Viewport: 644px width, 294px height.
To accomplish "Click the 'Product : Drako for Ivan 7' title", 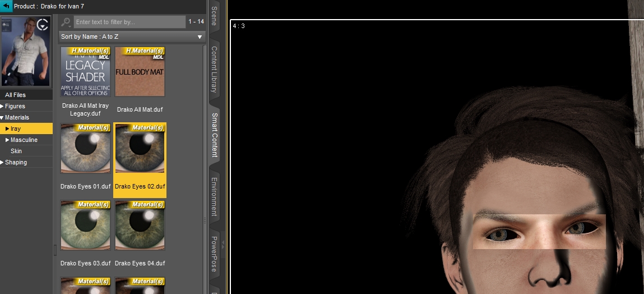I will coord(49,7).
